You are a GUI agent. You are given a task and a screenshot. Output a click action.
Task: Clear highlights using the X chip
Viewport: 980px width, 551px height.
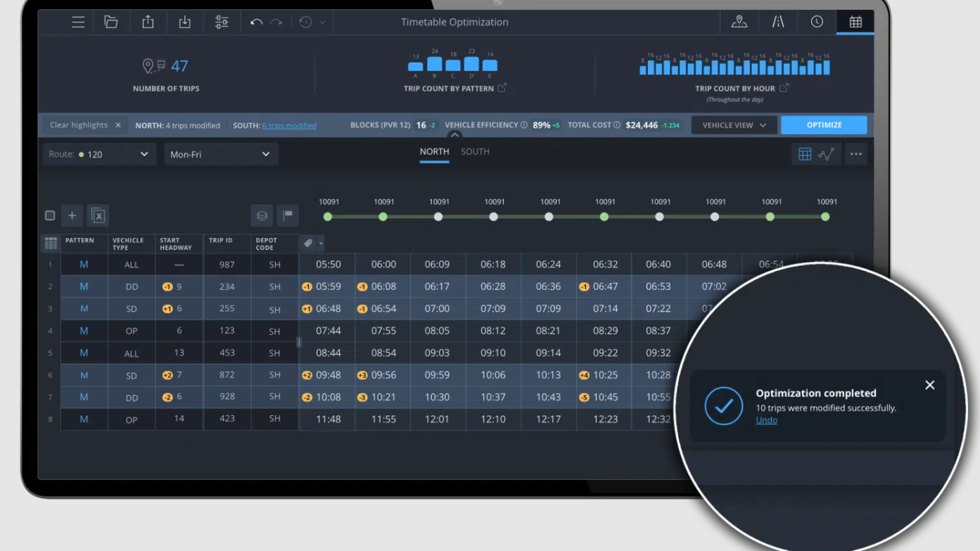pos(118,125)
